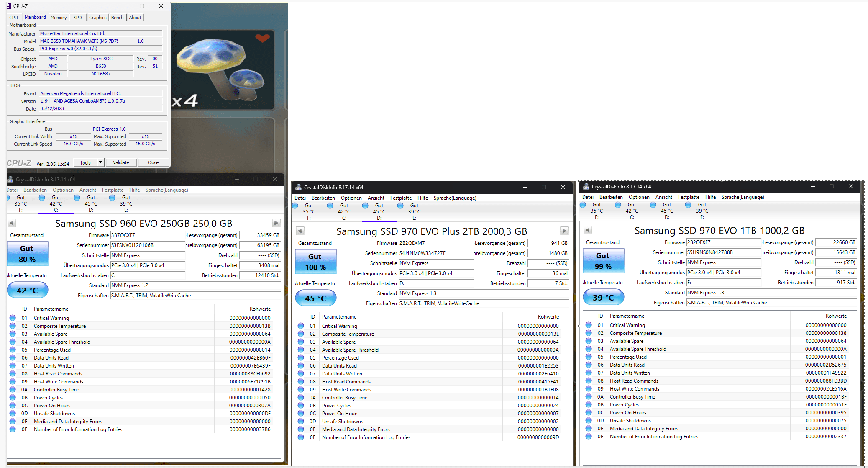
Task: Go to previous disk in 960 EVO window
Action: pyautogui.click(x=12, y=223)
